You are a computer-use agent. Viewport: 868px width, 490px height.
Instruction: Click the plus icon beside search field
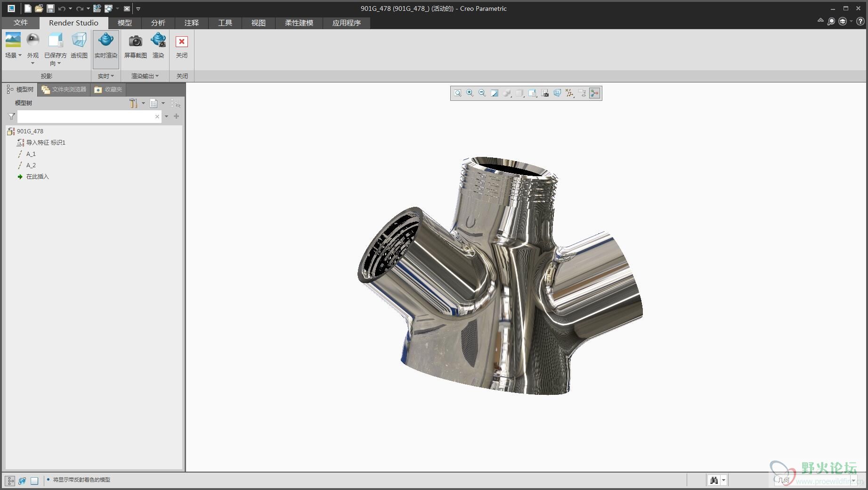(x=177, y=116)
